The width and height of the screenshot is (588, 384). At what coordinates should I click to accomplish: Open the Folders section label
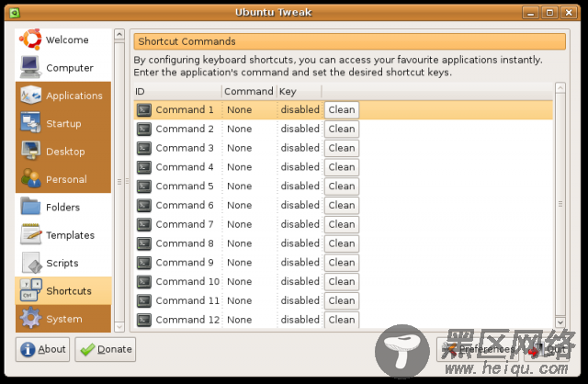click(62, 208)
